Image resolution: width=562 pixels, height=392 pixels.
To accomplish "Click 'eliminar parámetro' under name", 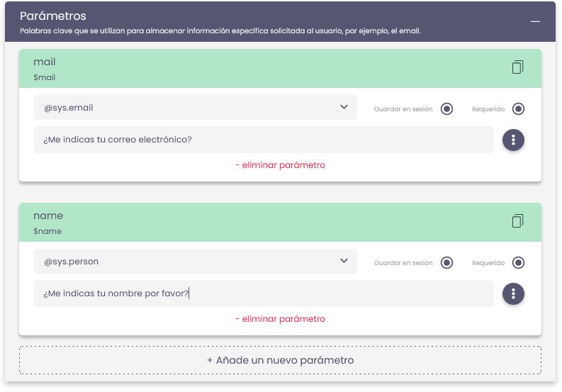I will pyautogui.click(x=280, y=319).
